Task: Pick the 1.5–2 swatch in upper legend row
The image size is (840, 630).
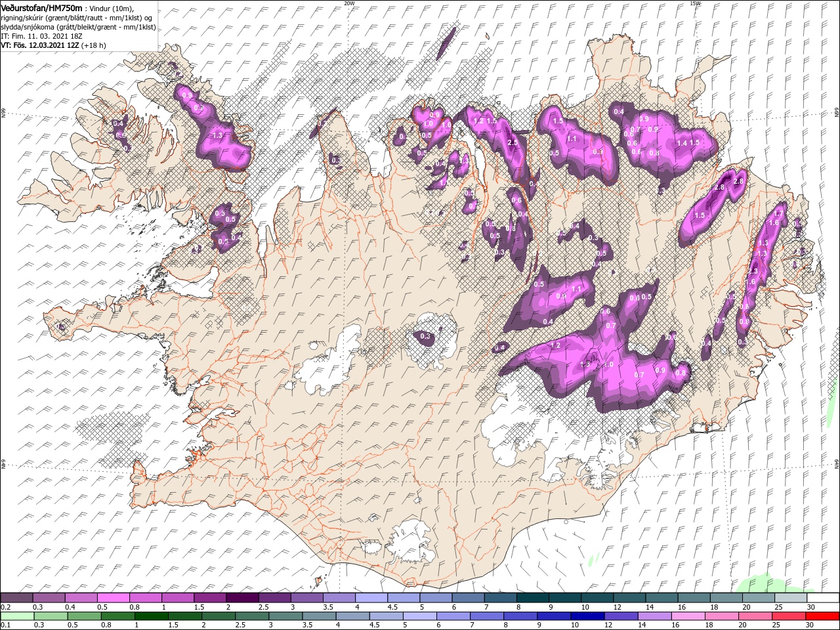Action: tap(210, 598)
